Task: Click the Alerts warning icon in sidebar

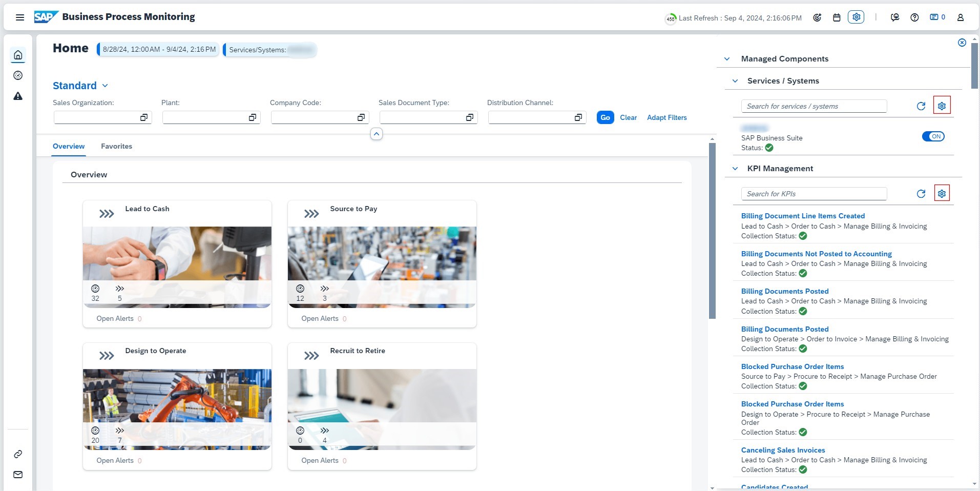Action: coord(18,96)
